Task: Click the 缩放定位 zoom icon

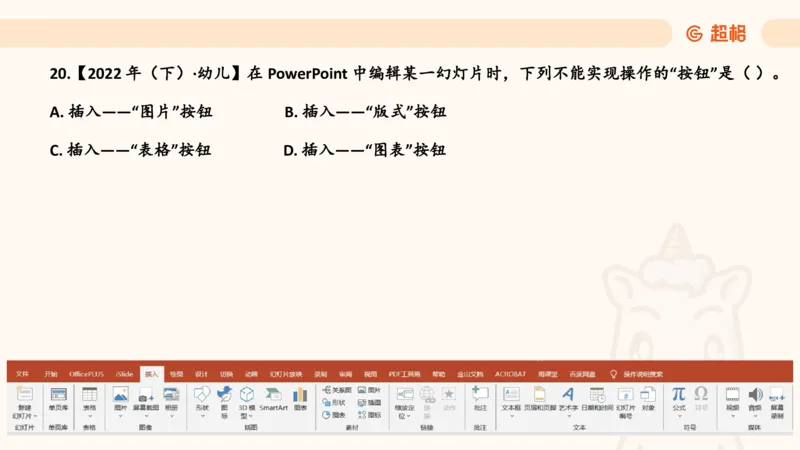Action: [x=405, y=394]
